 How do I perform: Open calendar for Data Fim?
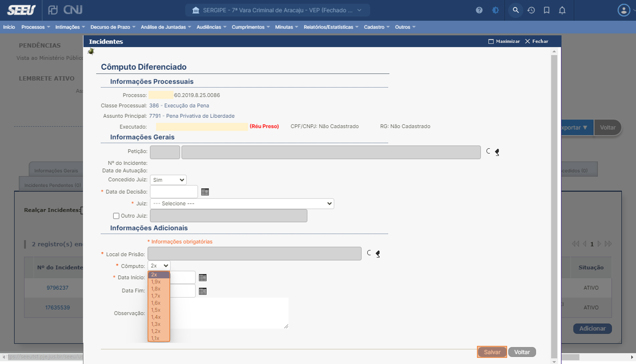pyautogui.click(x=203, y=291)
